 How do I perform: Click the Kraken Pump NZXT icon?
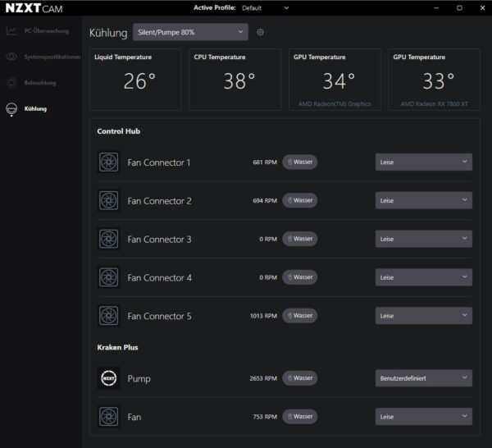click(108, 378)
